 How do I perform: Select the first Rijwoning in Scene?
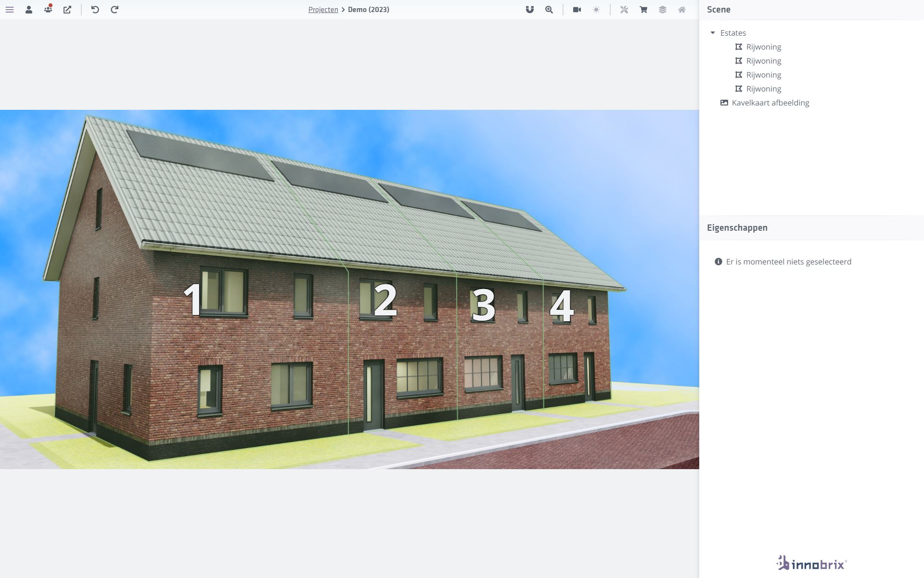(x=763, y=47)
